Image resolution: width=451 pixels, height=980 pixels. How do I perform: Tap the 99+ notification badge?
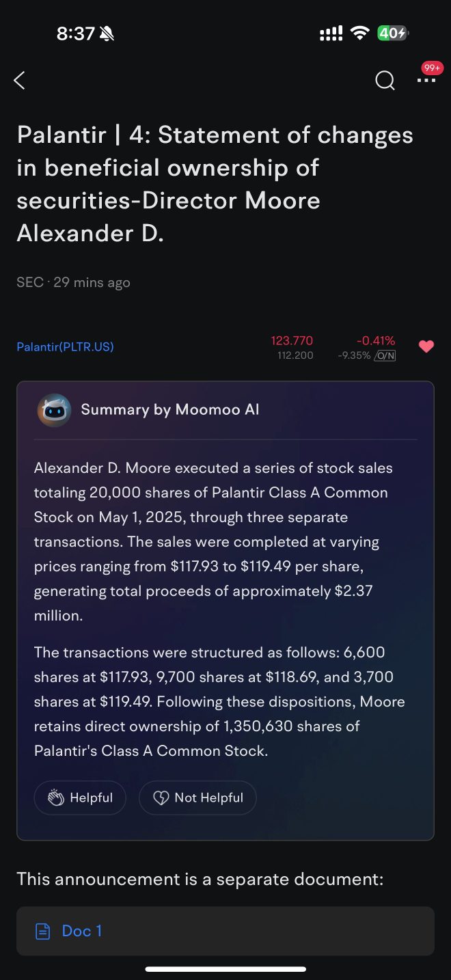coord(433,68)
